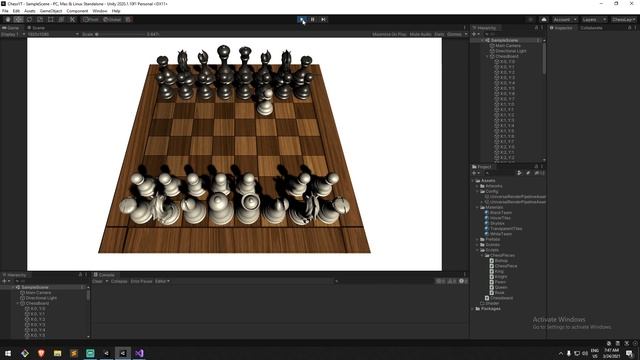640x360 pixels.
Task: Collapse the Assets folder in Project
Action: pos(473,180)
